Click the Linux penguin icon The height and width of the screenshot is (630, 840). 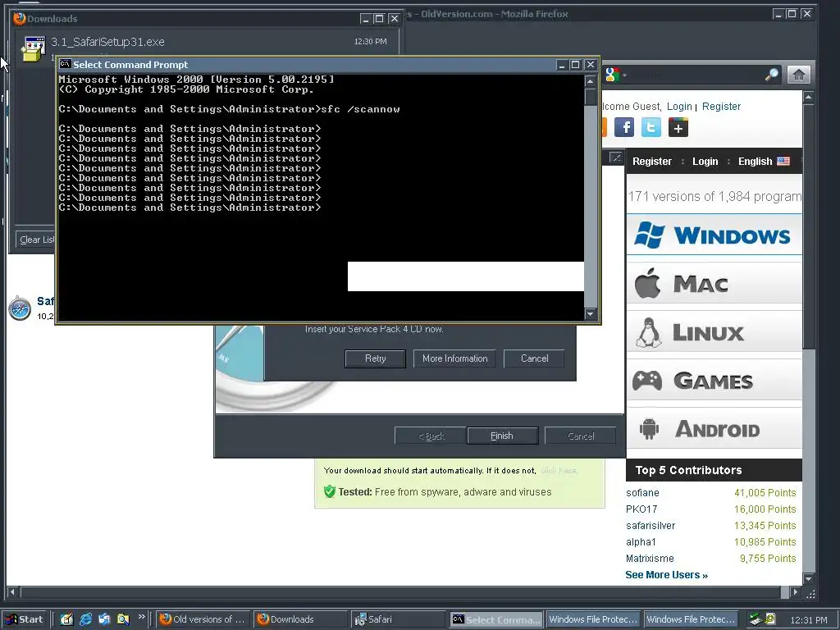(x=648, y=331)
